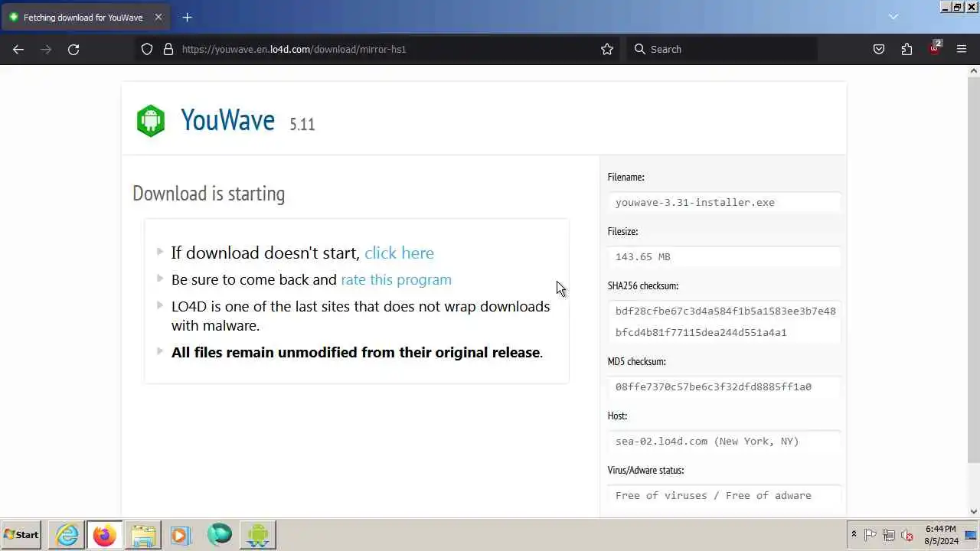Viewport: 980px width, 551px height.
Task: Select the 143.65 MB filesize value
Action: (x=642, y=256)
